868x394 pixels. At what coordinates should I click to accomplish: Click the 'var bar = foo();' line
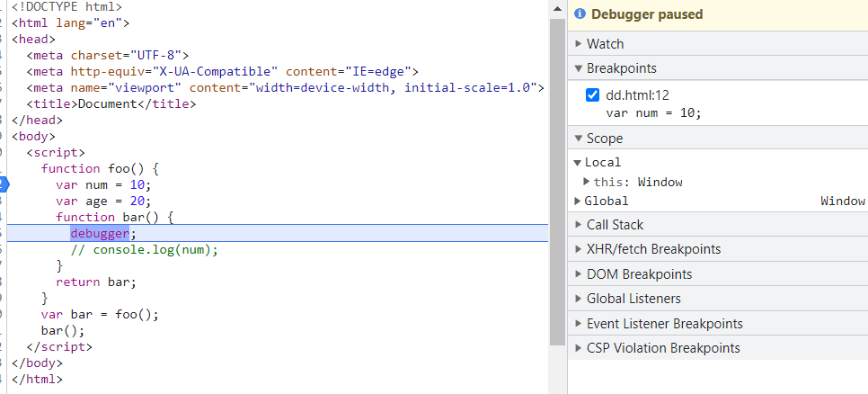pos(100,314)
